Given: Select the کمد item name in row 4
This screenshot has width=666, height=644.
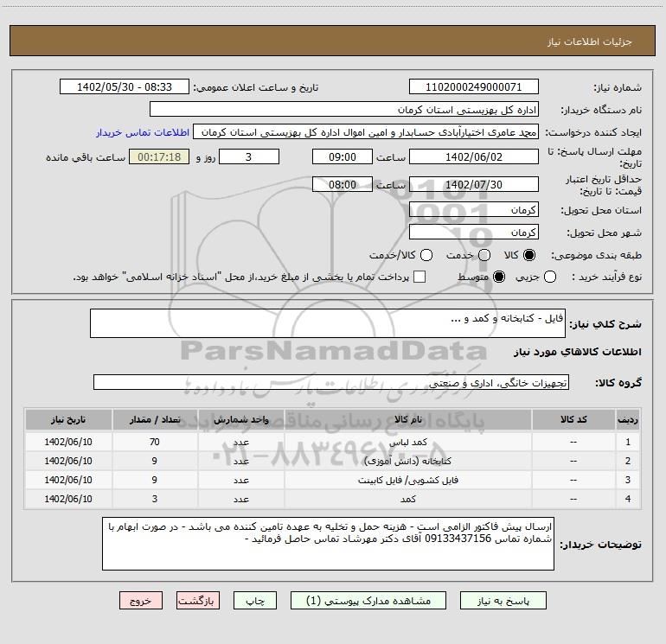Looking at the screenshot, I should 407,499.
